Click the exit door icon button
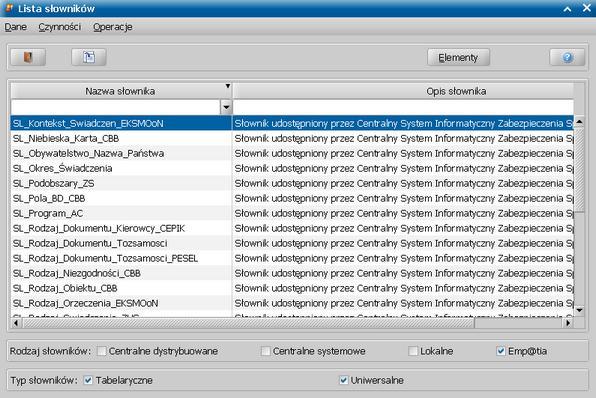 [x=28, y=57]
